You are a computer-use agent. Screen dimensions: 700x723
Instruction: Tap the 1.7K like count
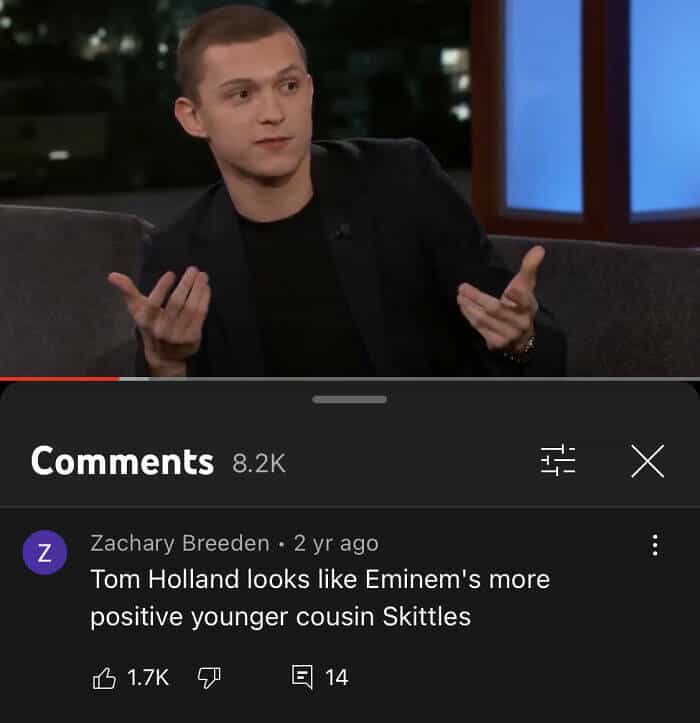point(148,678)
